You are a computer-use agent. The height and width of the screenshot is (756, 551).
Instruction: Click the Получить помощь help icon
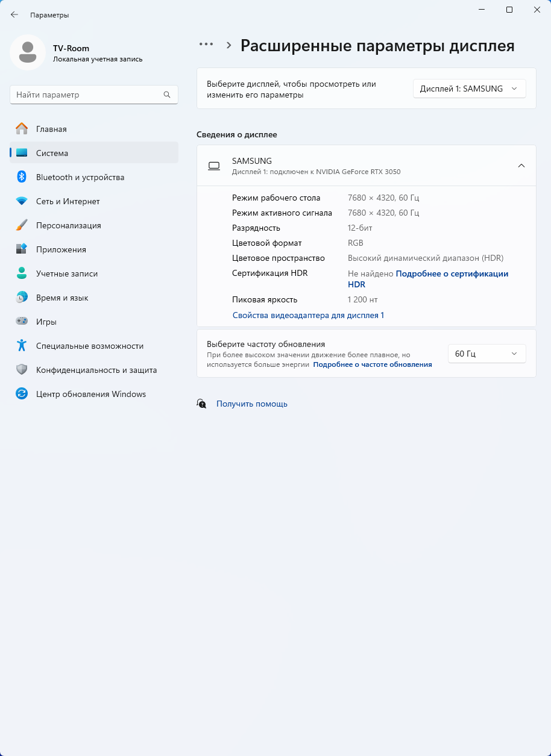[202, 404]
